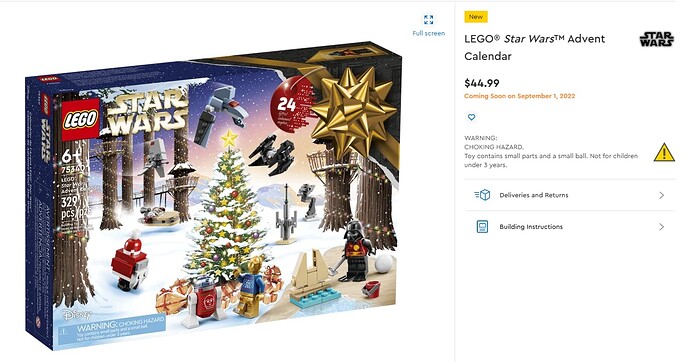Toggle the heart wishlist button
Viewport: 690px width, 362px height.
point(471,117)
